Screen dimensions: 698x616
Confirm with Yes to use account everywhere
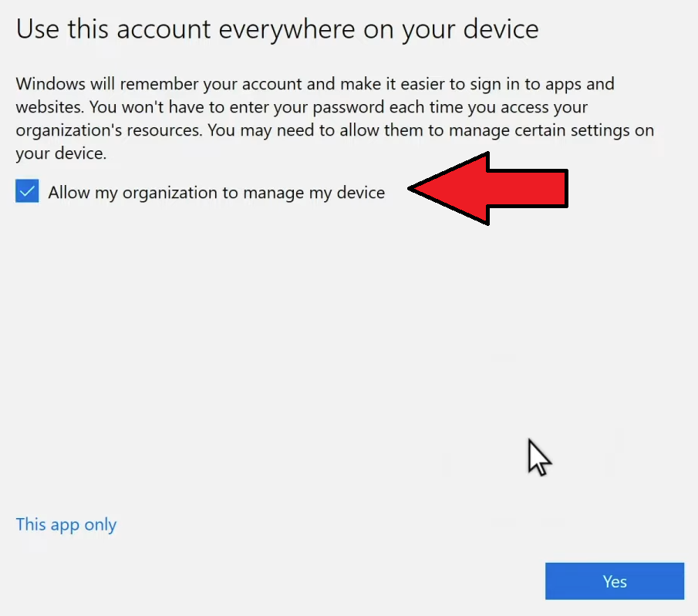(614, 581)
